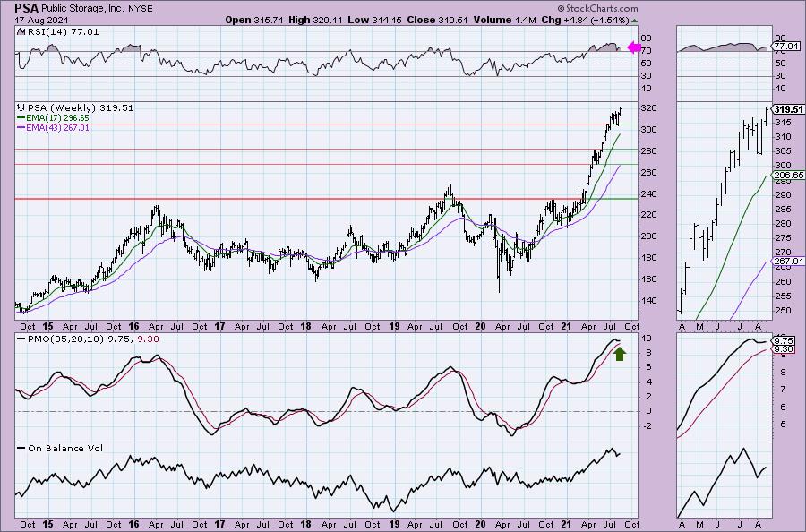Click the Volume 1.4M value

(x=505, y=20)
